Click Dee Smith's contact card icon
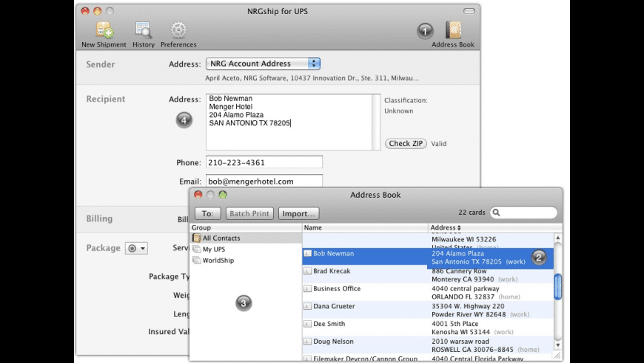The height and width of the screenshot is (363, 644). coord(307,324)
